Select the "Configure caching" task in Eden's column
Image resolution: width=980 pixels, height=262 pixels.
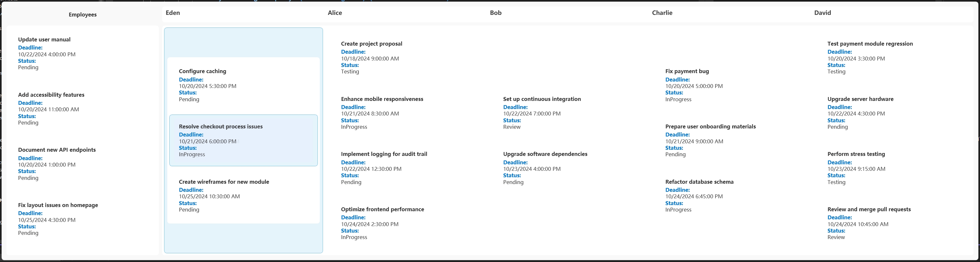243,85
